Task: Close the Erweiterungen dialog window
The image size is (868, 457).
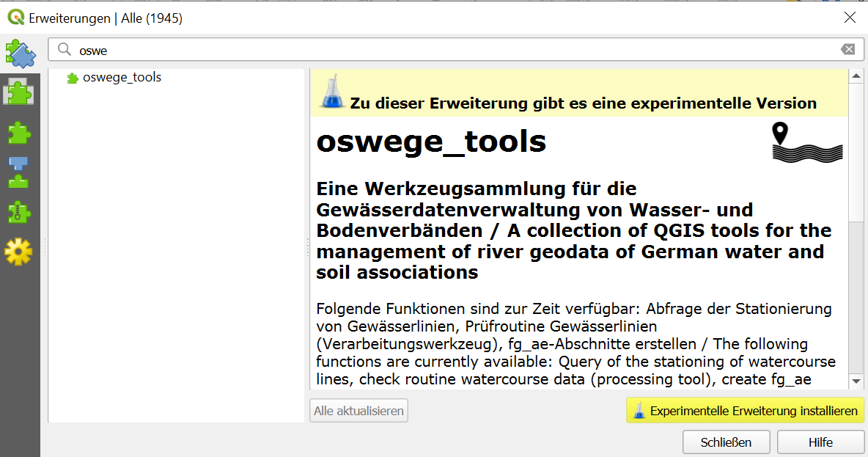Action: coord(850,18)
